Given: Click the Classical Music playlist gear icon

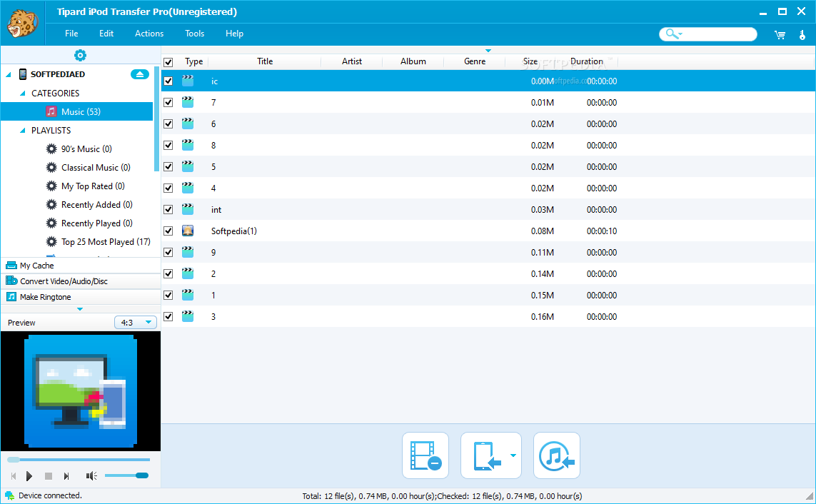Looking at the screenshot, I should (51, 168).
